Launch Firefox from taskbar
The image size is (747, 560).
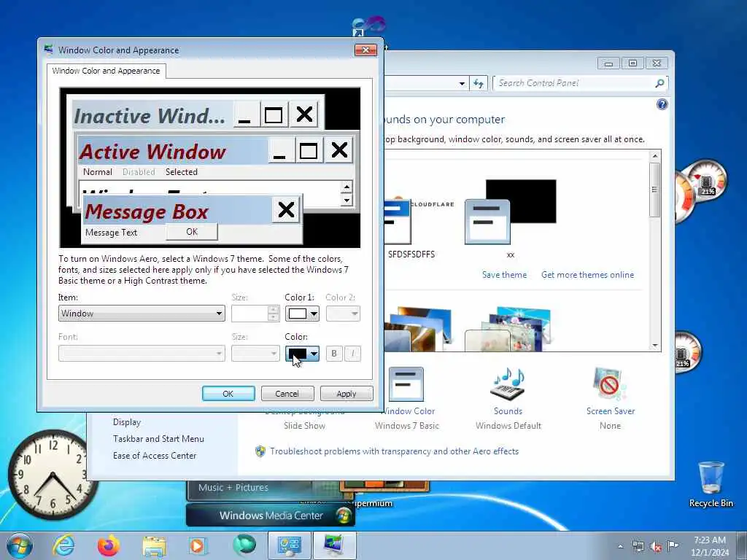coord(109,545)
